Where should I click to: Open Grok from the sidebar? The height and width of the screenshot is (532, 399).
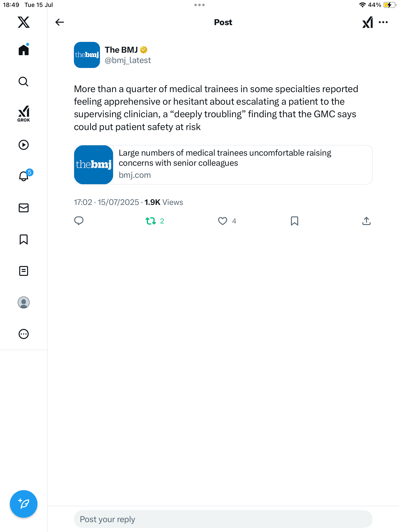point(24,114)
